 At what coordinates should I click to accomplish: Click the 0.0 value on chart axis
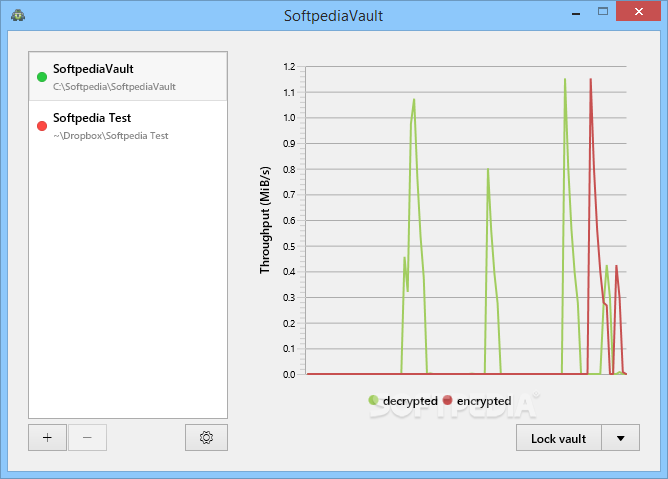(289, 375)
